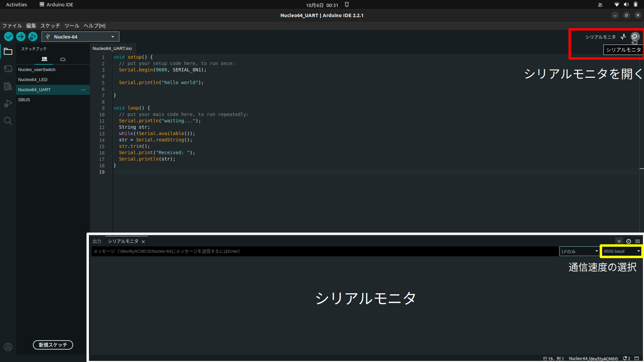Click the hello world println line
This screenshot has height=362, width=644.
click(161, 82)
